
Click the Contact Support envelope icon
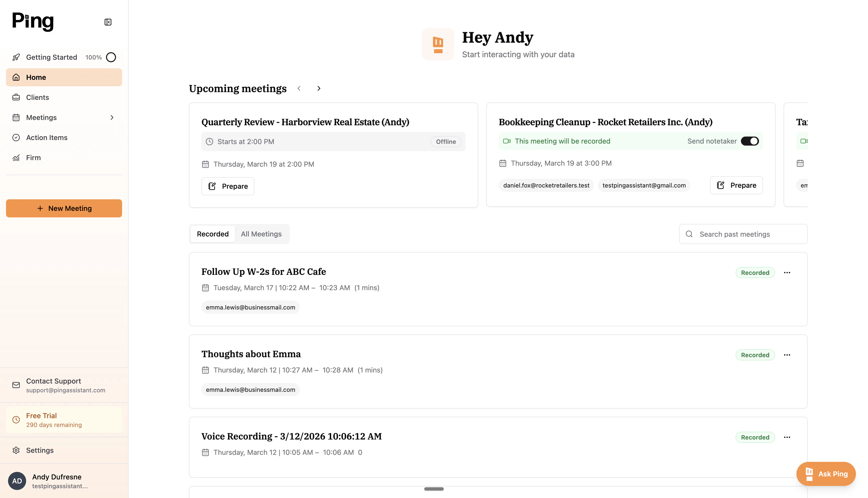(x=16, y=385)
